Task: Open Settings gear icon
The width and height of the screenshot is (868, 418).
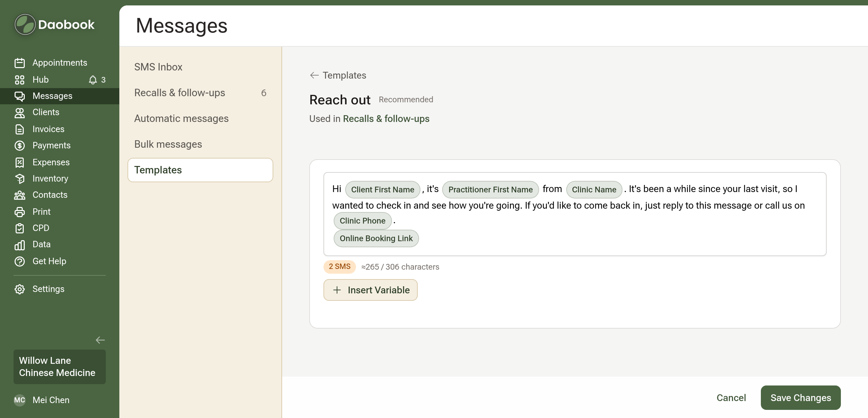Action: [20, 289]
